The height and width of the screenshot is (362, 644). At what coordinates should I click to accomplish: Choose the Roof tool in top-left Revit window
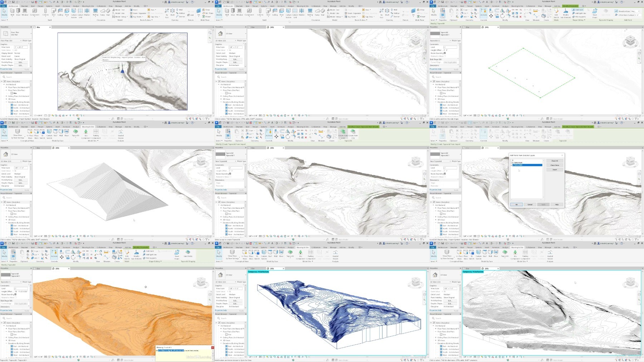(x=54, y=12)
